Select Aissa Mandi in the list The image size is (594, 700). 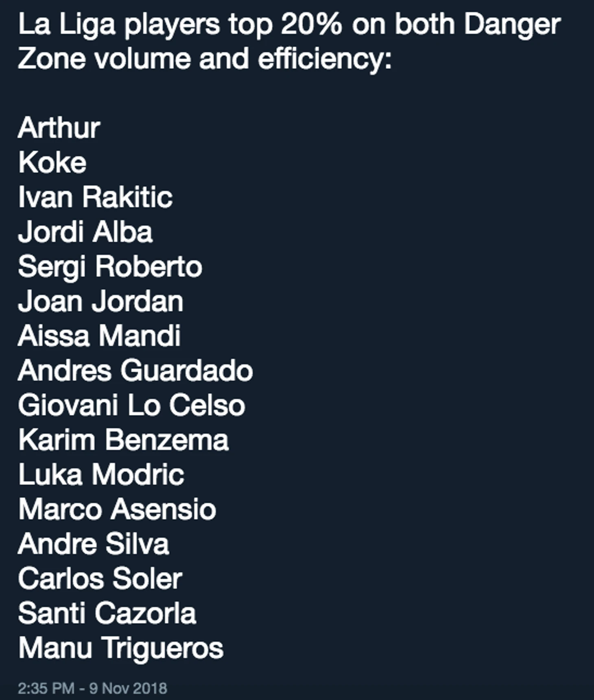99,336
